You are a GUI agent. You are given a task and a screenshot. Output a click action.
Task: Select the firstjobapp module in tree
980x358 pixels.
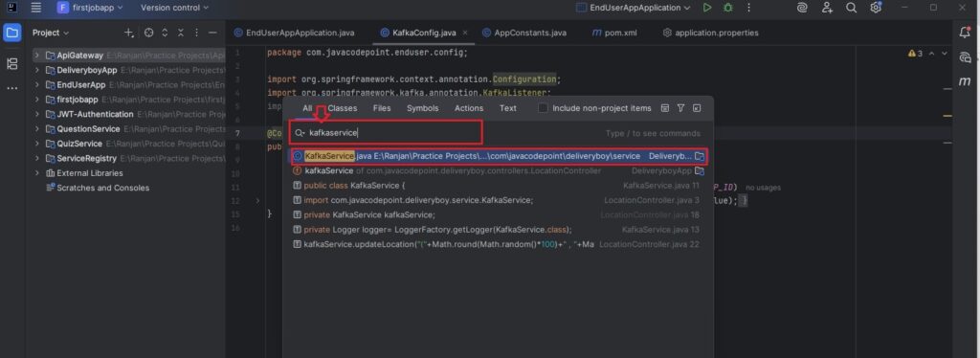(x=78, y=100)
